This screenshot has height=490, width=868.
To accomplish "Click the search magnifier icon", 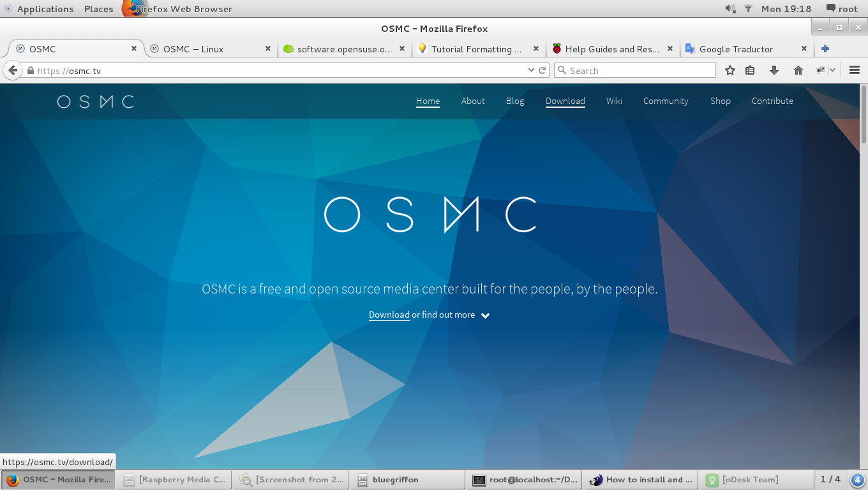I will tap(562, 71).
